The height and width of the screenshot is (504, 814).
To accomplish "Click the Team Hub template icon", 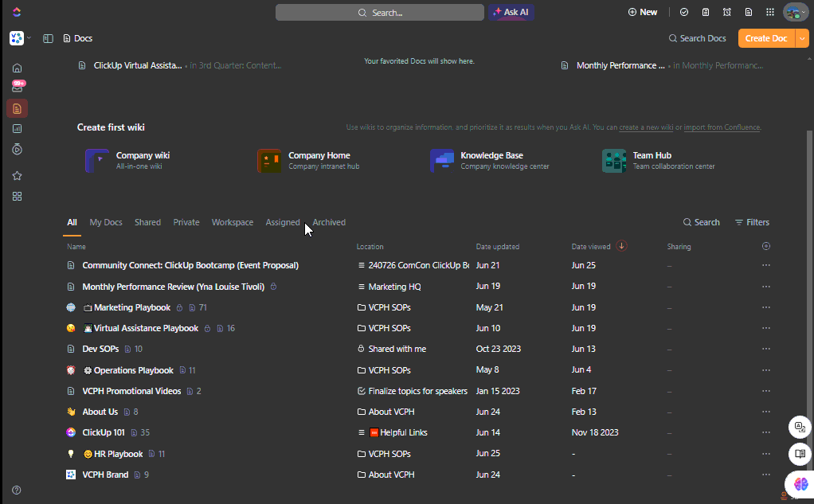I will pos(614,160).
